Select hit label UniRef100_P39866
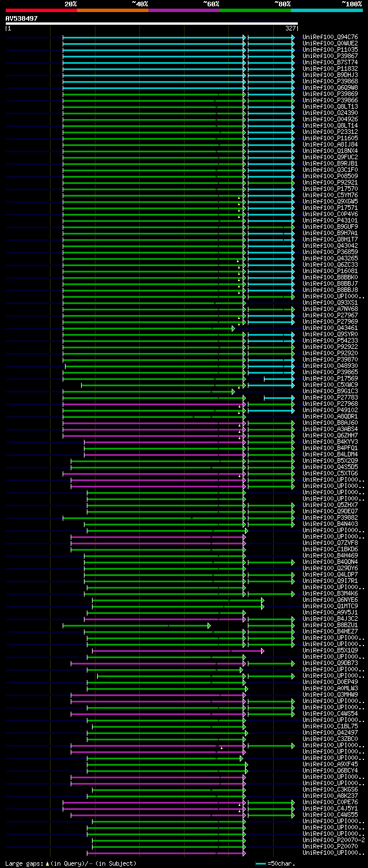Screen dimensions: 368x868 [330, 100]
